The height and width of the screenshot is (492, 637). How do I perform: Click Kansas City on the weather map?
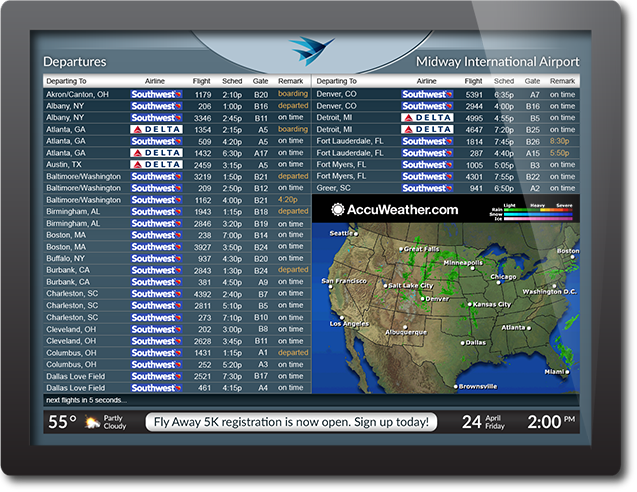click(489, 304)
